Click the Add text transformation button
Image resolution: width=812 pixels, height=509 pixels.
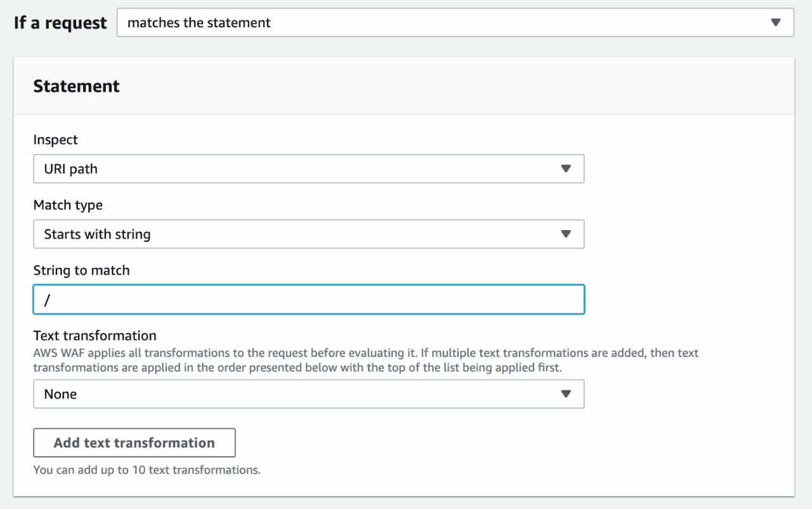134,442
